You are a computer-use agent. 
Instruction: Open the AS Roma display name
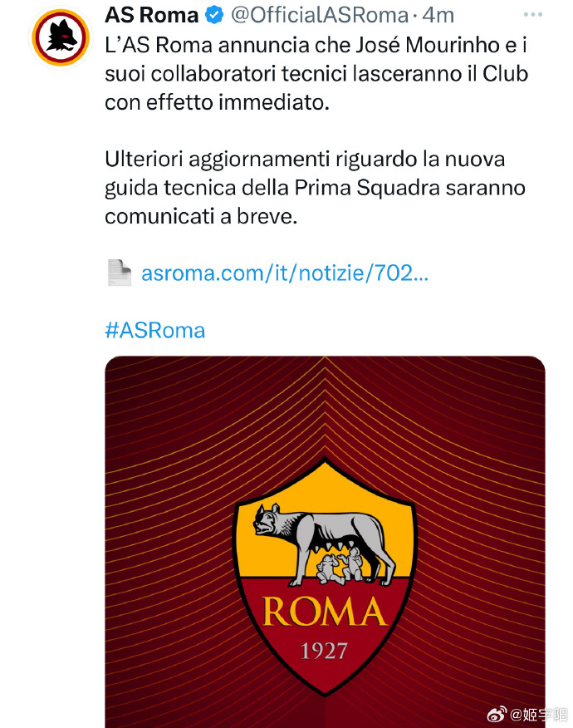[x=151, y=15]
